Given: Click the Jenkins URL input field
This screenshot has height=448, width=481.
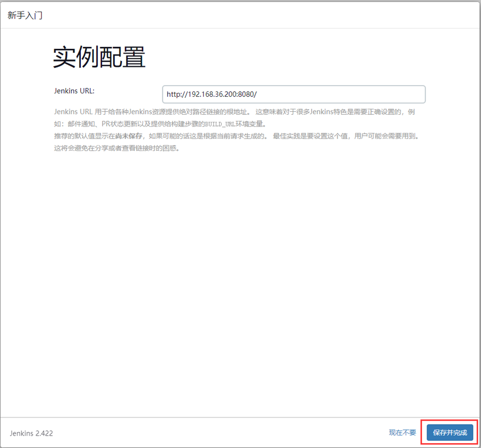Looking at the screenshot, I should (294, 94).
